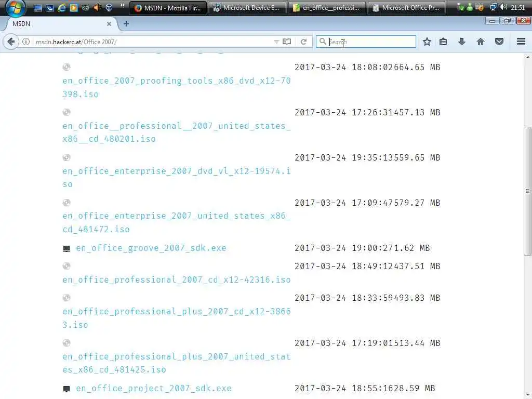
Task: Download en_office_project_2007_sdk.exe
Action: (154, 389)
